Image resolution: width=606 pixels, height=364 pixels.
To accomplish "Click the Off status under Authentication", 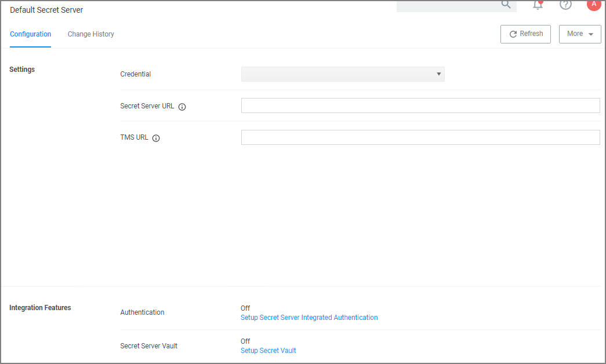I will pos(245,308).
